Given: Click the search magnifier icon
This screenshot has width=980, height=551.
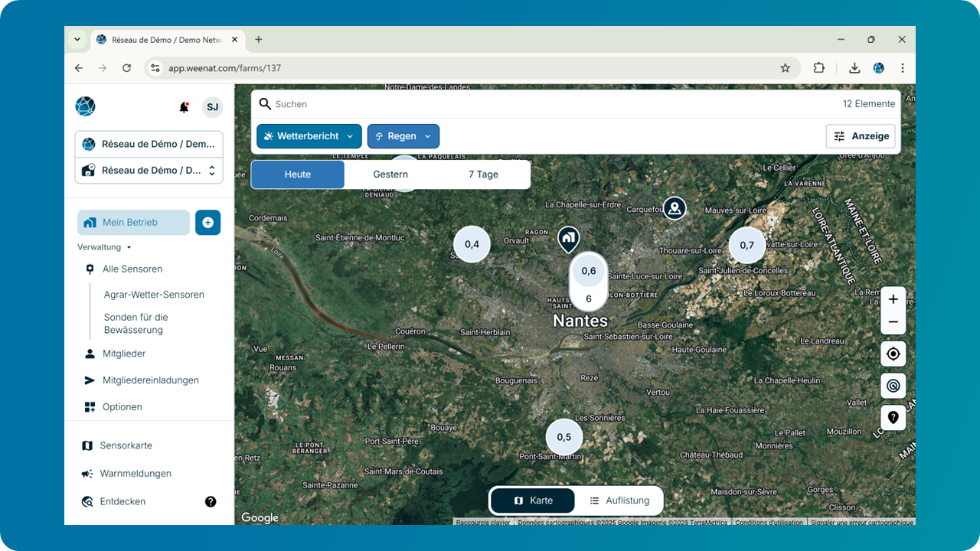Looking at the screenshot, I should [x=265, y=104].
